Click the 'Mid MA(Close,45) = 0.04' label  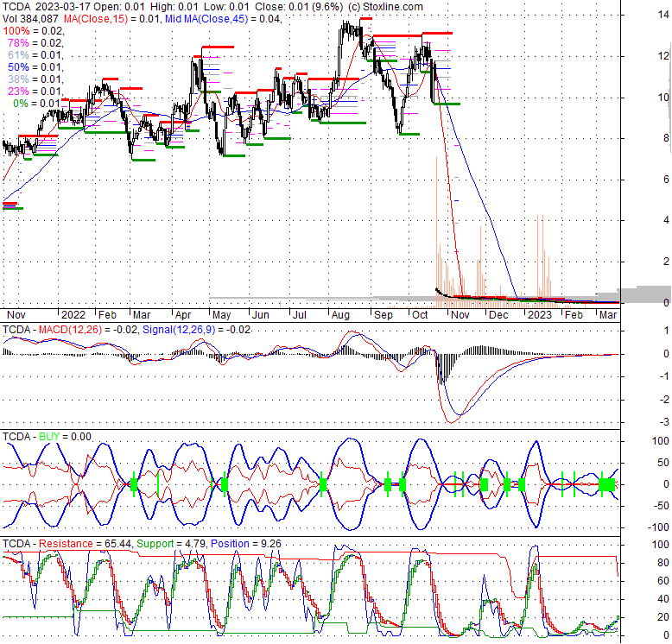pyautogui.click(x=224, y=19)
